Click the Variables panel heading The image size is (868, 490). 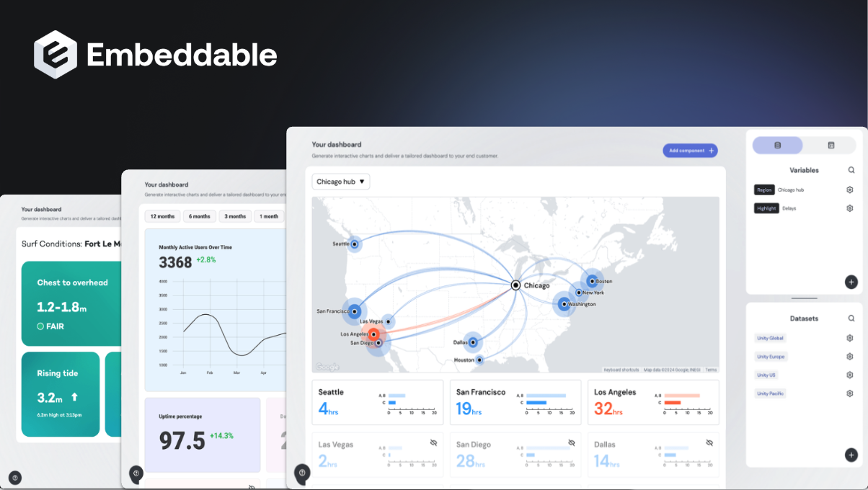[804, 170]
